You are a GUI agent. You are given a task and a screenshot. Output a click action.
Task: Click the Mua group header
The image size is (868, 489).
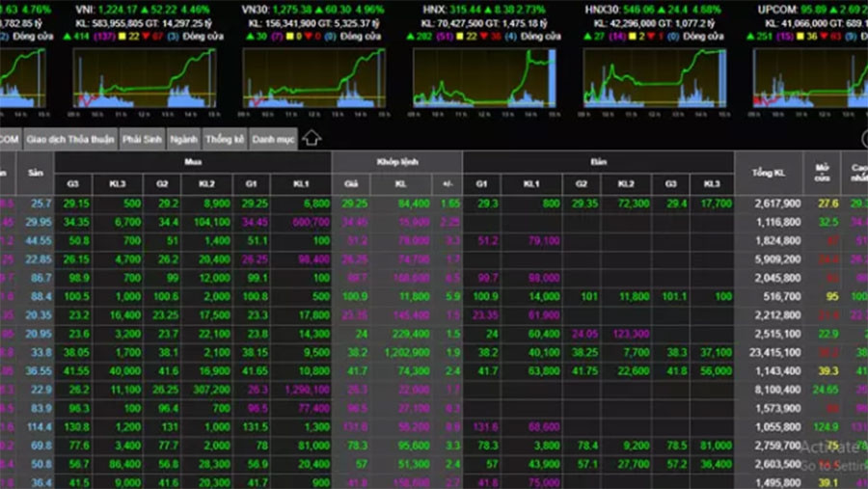pyautogui.click(x=193, y=161)
